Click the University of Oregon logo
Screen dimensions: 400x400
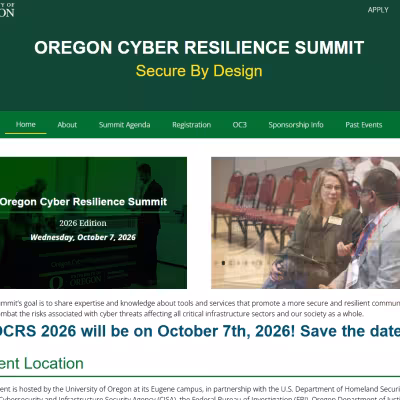(x=7, y=10)
